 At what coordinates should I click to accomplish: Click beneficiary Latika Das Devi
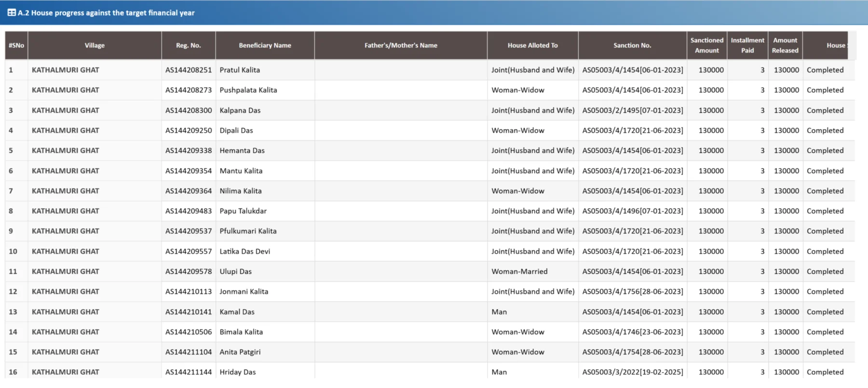point(245,251)
